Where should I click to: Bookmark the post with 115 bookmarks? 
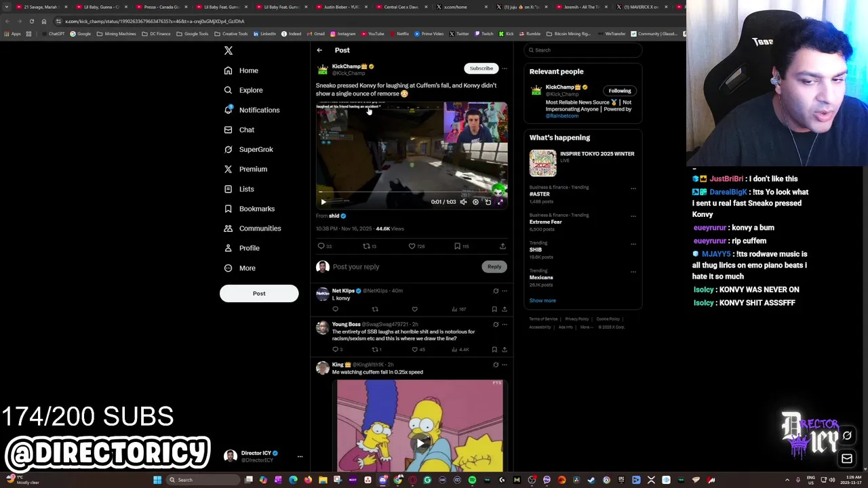(458, 246)
